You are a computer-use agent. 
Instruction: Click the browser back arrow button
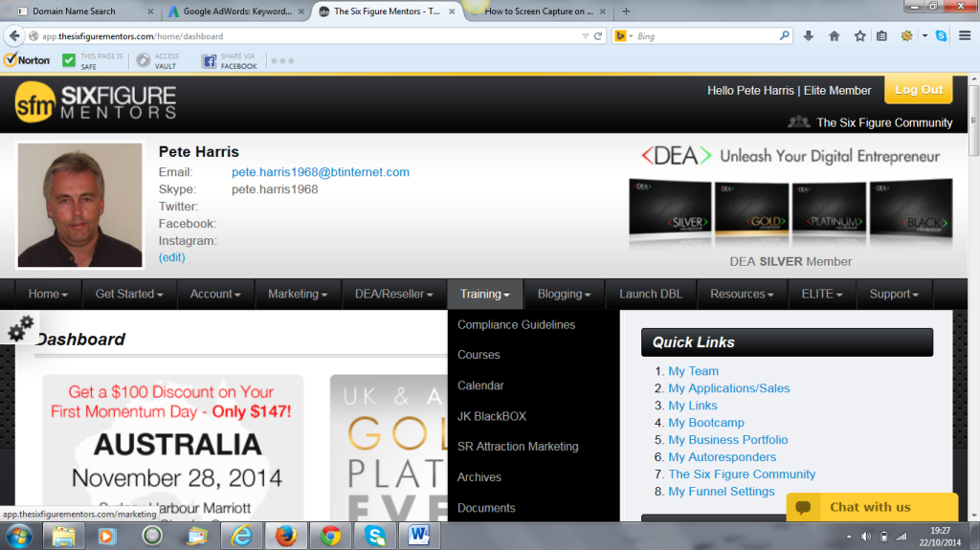tap(14, 35)
